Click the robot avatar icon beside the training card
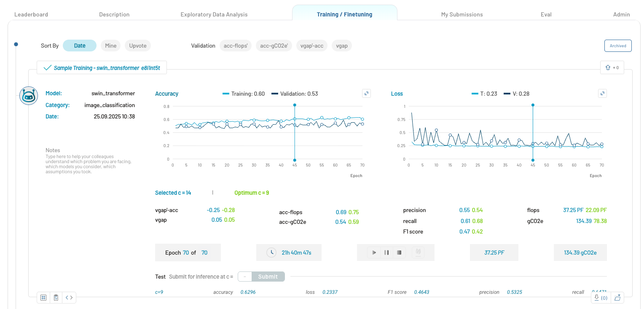The height and width of the screenshot is (309, 644). click(29, 96)
